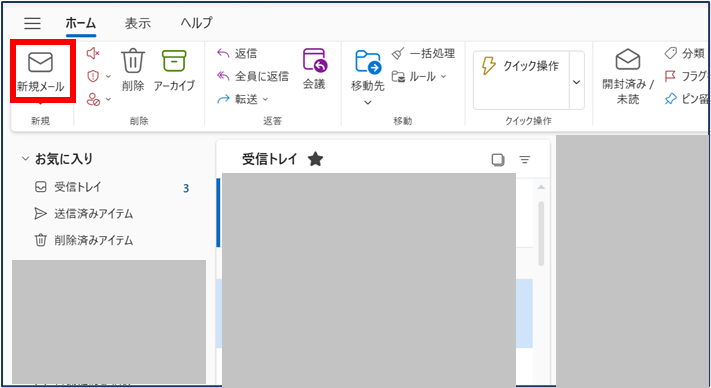Reply with a meeting via 会議
Image resolution: width=711 pixels, height=388 pixels.
[314, 69]
